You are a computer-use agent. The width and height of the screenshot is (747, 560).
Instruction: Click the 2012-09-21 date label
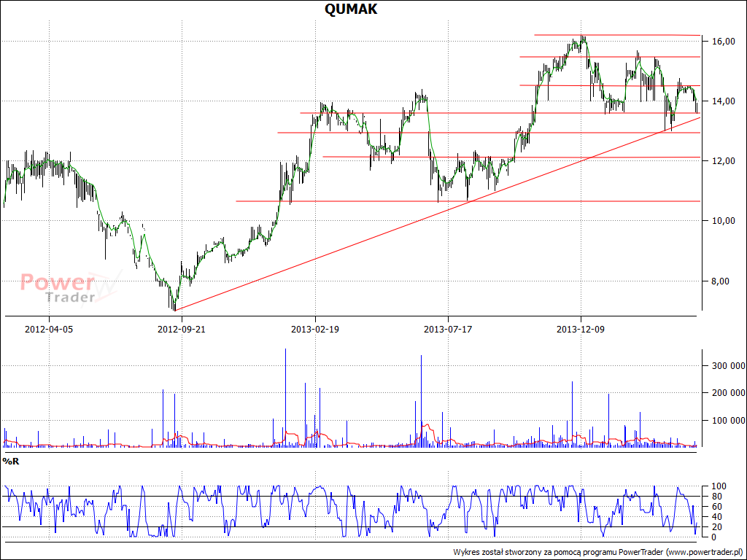coord(182,329)
